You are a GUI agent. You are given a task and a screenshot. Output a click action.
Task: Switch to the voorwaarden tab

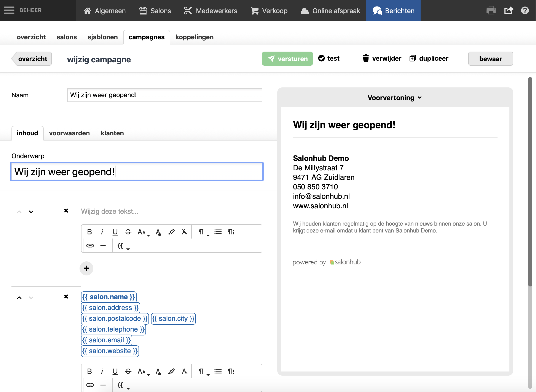click(x=69, y=133)
